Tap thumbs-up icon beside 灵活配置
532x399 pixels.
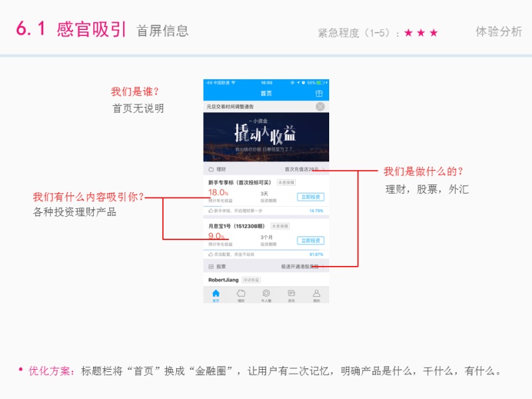point(211,254)
